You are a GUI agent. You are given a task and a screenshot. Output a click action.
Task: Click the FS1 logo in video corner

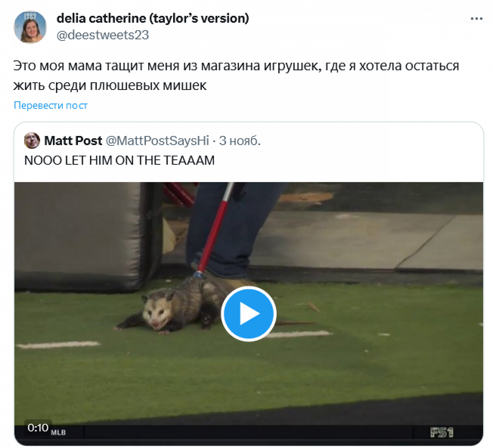[441, 432]
